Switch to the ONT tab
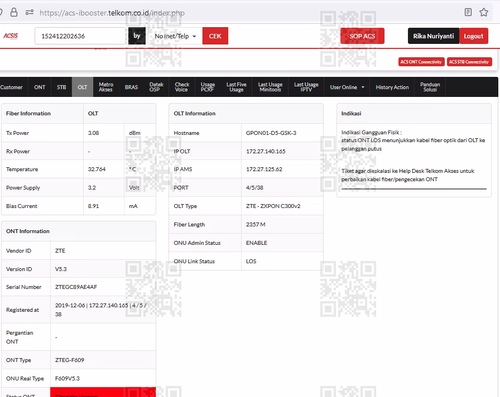Screen dimensions: 500x397 coord(39,87)
